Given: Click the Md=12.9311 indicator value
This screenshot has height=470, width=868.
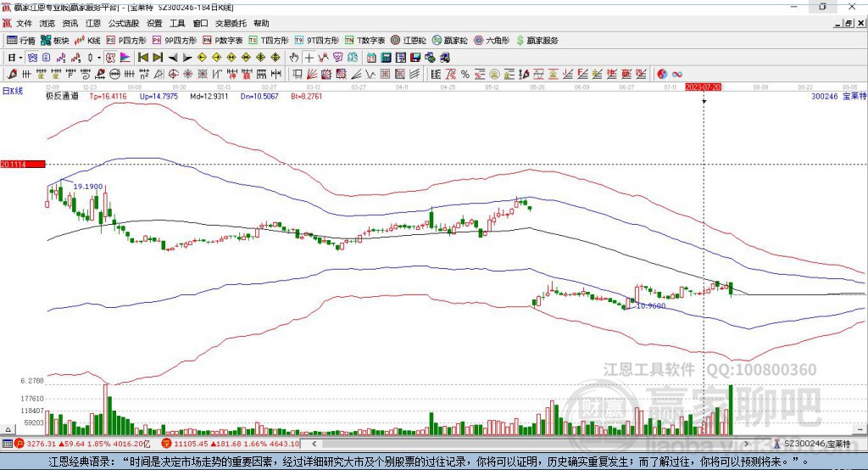Looking at the screenshot, I should 209,97.
